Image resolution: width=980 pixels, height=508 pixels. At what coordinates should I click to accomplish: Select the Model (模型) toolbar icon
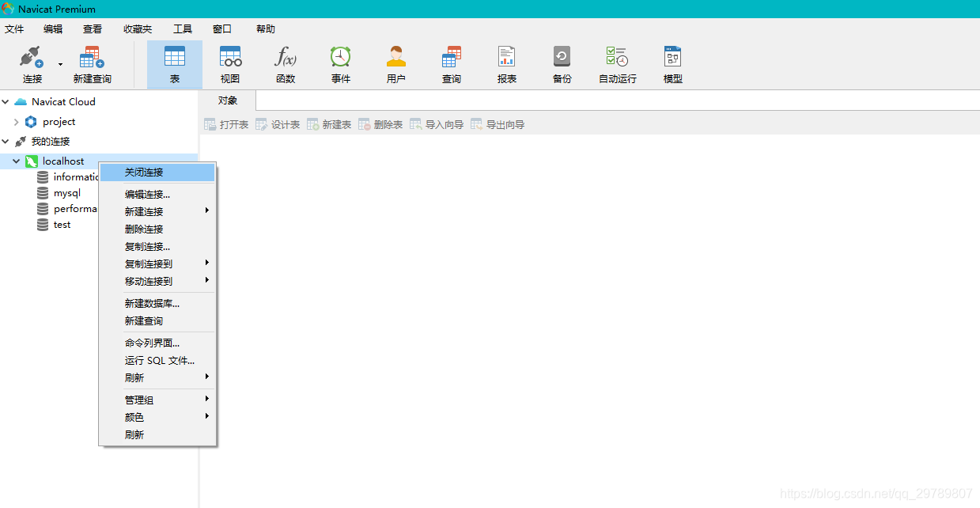(x=673, y=56)
